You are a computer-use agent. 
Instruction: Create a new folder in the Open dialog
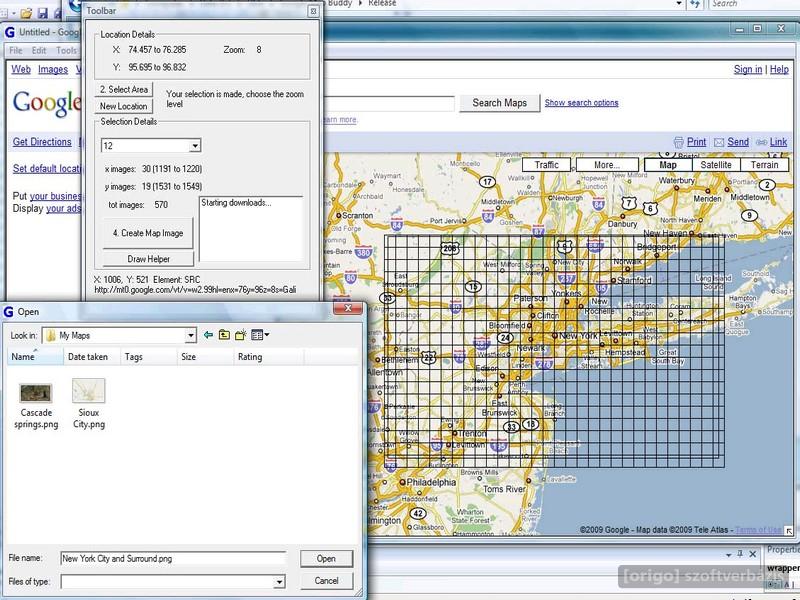[240, 335]
